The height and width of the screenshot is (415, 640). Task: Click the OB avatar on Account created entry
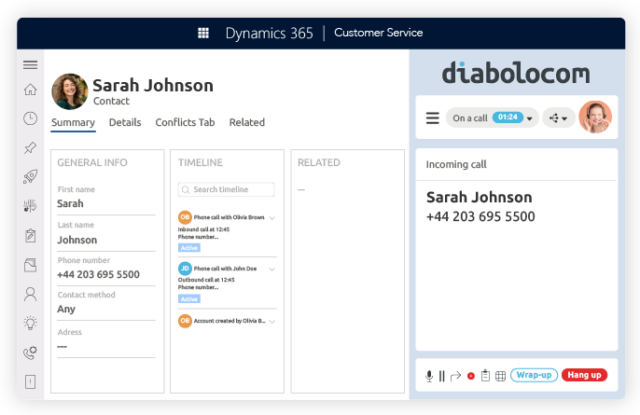coord(185,321)
